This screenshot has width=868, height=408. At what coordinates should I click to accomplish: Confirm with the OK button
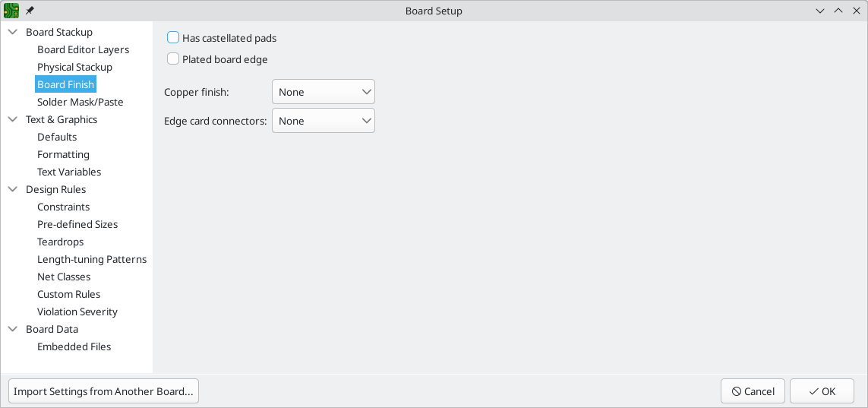(822, 391)
